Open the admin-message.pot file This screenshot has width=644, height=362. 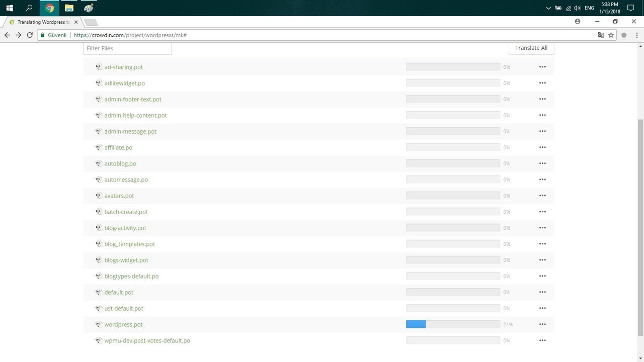(130, 131)
